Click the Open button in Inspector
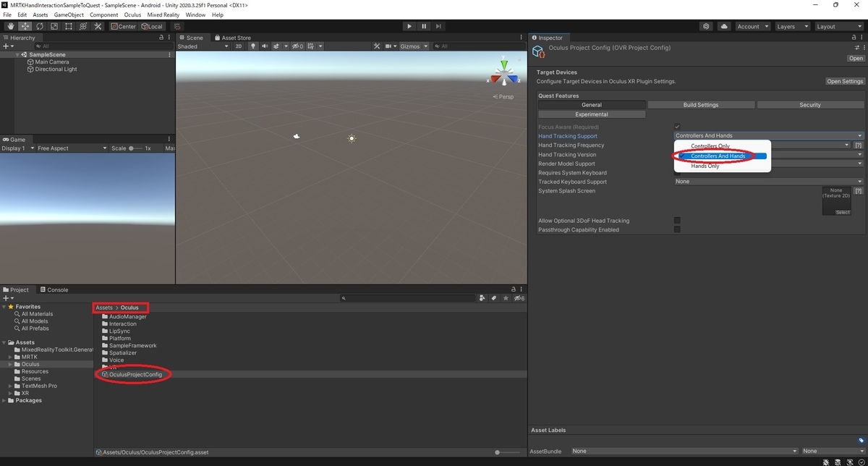Image resolution: width=868 pixels, height=466 pixels. tap(856, 59)
